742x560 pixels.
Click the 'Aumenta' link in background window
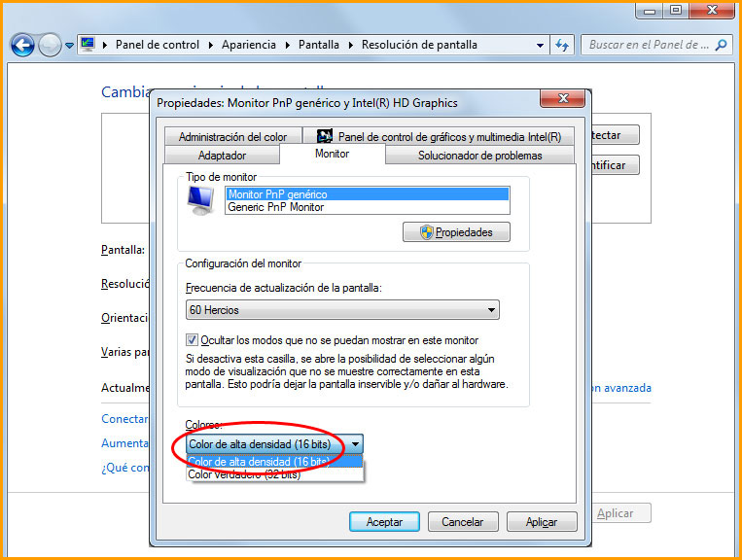coord(124,443)
